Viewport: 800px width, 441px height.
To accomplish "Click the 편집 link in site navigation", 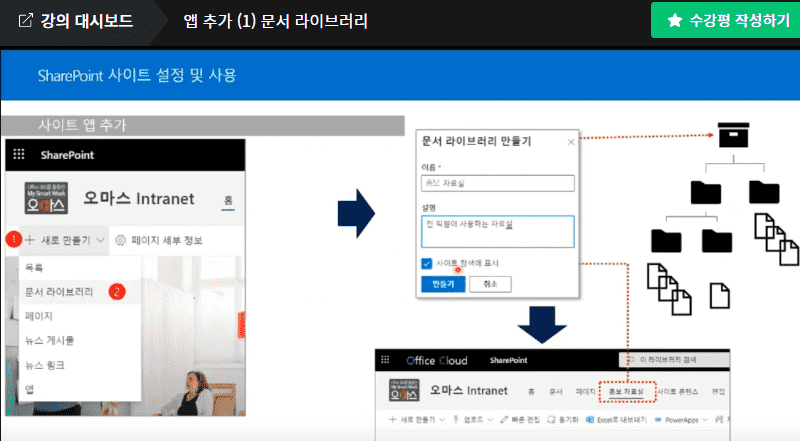I will pos(718,391).
